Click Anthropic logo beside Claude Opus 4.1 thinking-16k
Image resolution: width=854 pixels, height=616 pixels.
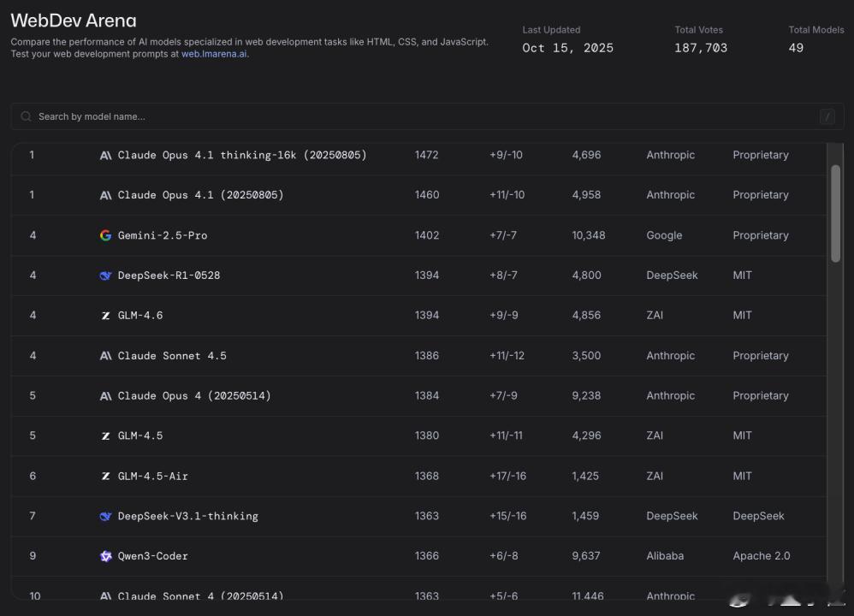(105, 156)
